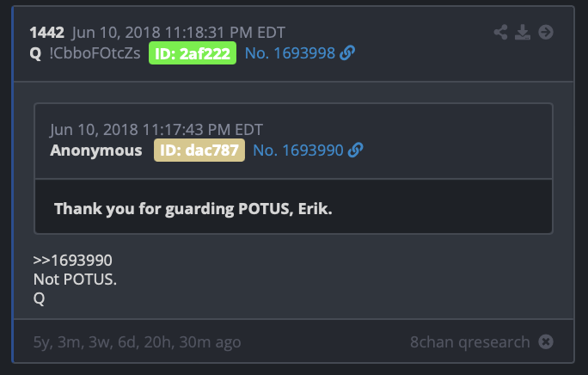Click the chain link icon beside No. 1693990
Screen dimensions: 588x375
(356, 151)
